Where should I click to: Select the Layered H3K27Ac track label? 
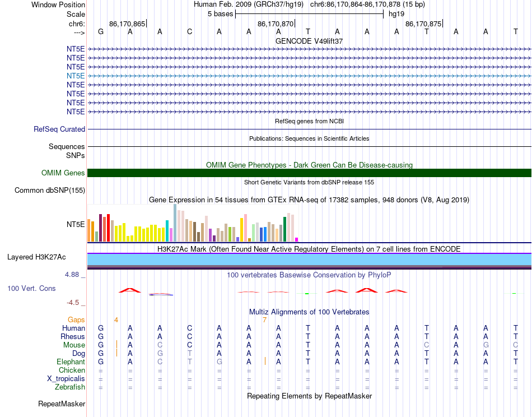coord(36,257)
